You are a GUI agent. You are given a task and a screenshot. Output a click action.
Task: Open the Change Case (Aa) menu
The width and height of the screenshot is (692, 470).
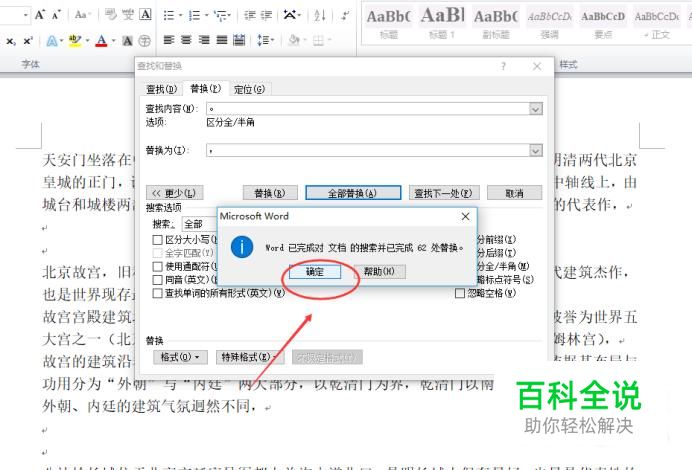coord(82,15)
